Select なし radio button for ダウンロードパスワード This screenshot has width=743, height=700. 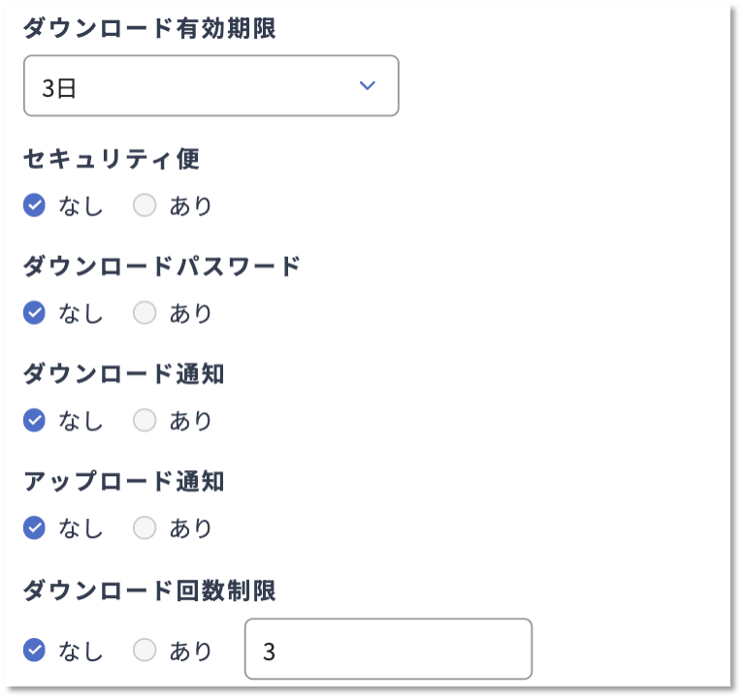pos(35,313)
